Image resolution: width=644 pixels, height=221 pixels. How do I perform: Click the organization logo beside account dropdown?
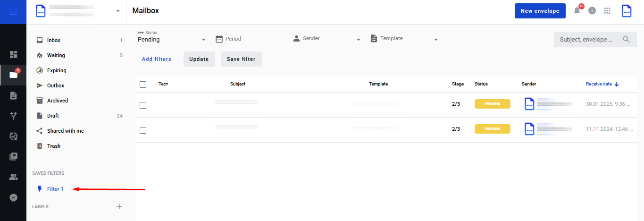coord(41,11)
